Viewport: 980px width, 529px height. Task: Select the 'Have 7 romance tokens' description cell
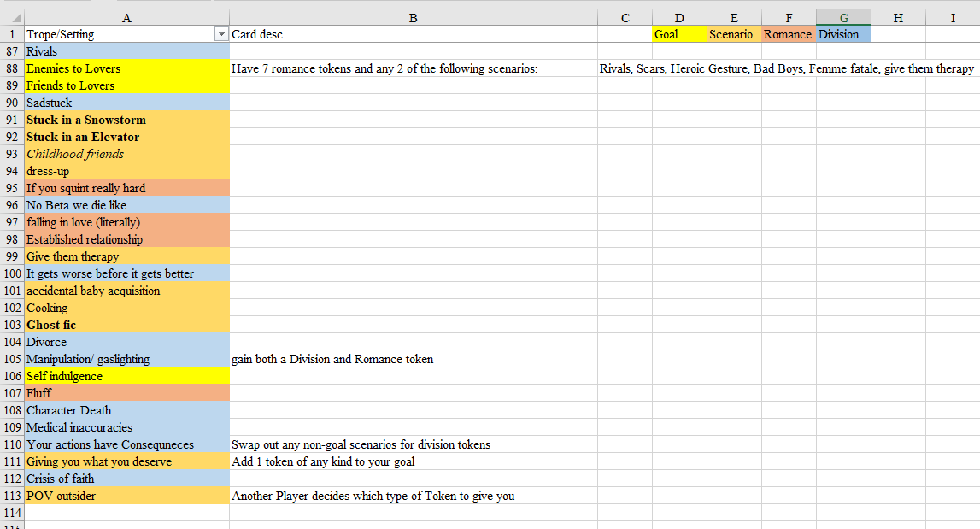coord(413,68)
